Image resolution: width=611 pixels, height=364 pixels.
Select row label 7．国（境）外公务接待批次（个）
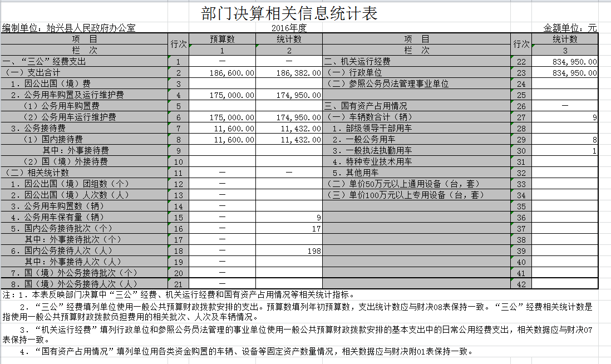point(73,273)
